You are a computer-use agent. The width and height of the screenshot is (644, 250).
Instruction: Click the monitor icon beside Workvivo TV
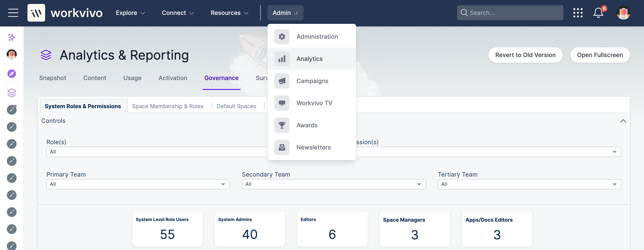(282, 103)
